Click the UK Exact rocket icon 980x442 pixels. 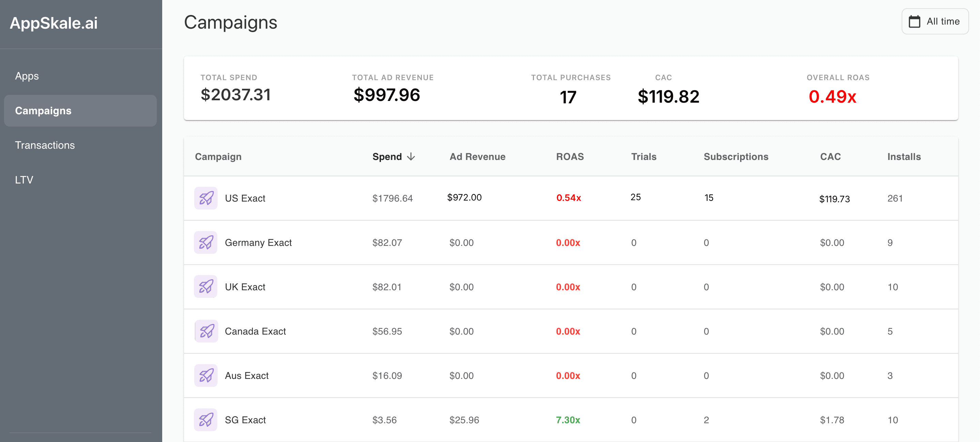click(x=206, y=287)
